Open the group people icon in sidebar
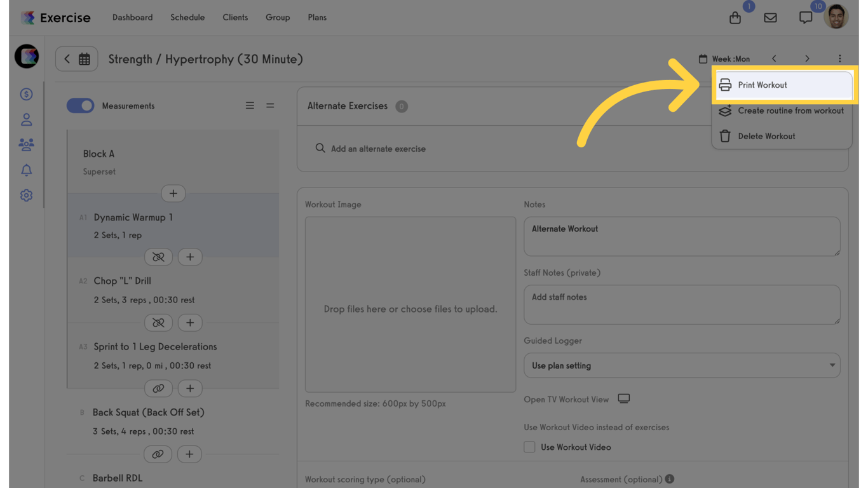 pyautogui.click(x=26, y=145)
